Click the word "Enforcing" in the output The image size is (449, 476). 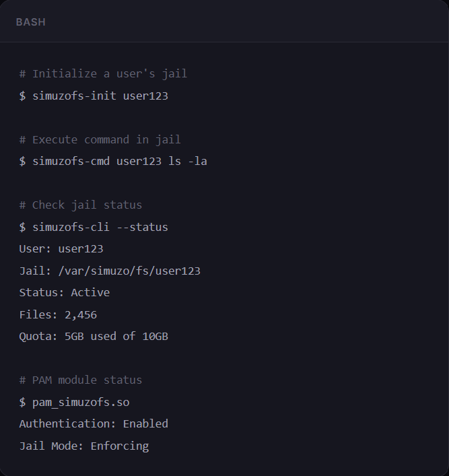pyautogui.click(x=120, y=446)
